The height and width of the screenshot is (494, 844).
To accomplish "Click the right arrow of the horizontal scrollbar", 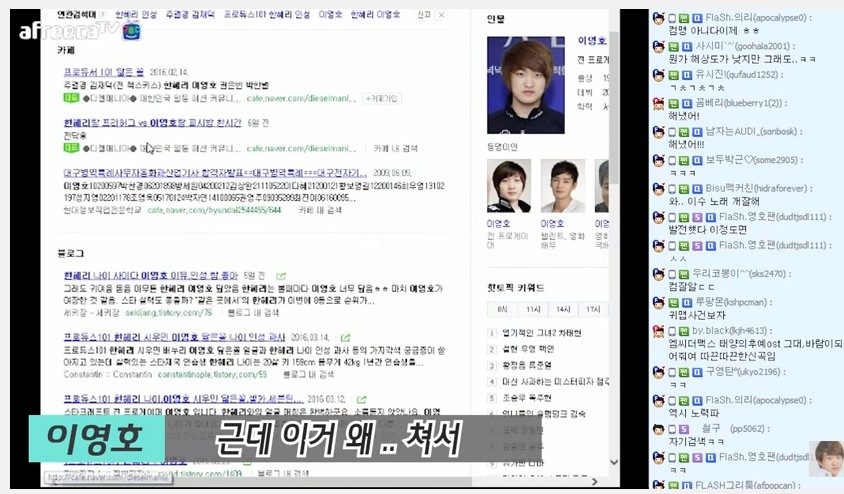I will 594,482.
